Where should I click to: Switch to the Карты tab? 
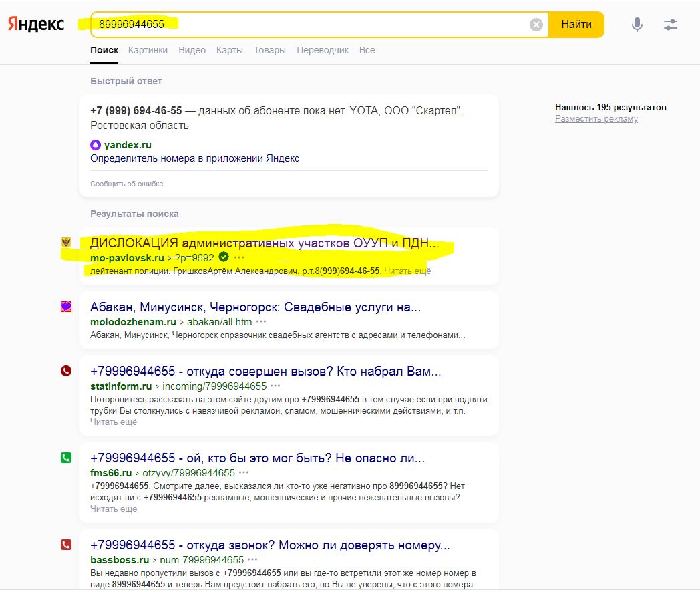[x=229, y=50]
